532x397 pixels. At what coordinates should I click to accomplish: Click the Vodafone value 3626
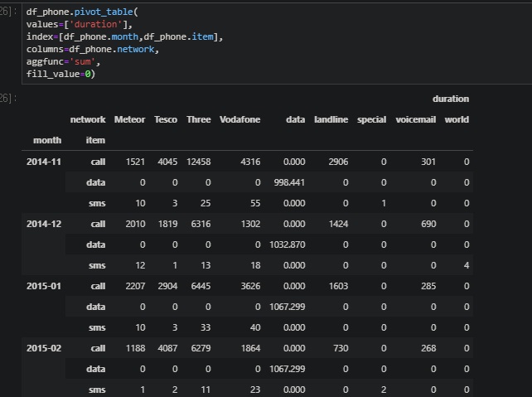click(x=250, y=286)
